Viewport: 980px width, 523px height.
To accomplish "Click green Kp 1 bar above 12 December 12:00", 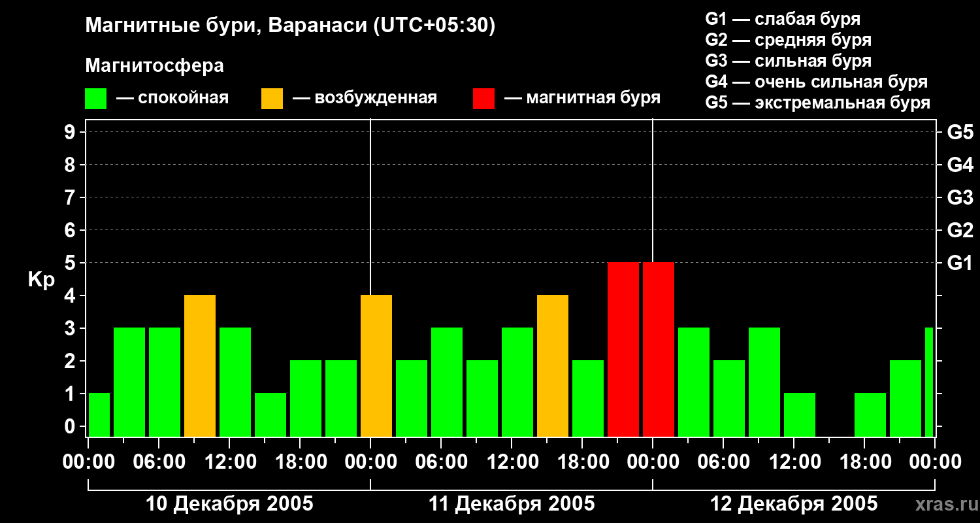I will 800,414.
